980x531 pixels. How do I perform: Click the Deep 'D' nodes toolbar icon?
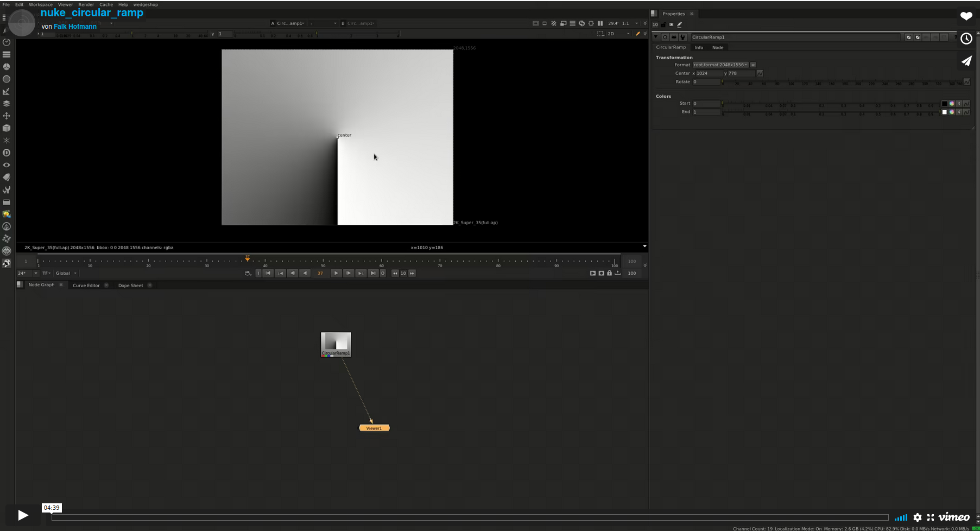pos(7,153)
